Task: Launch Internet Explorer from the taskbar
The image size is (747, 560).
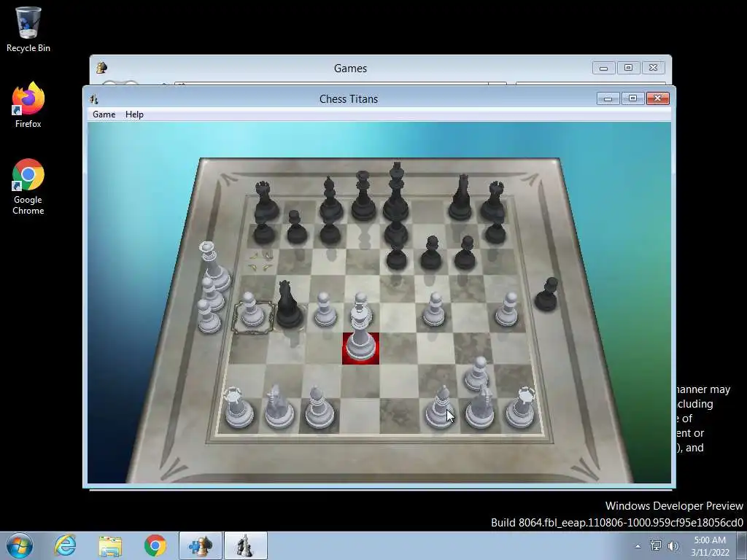Action: (x=65, y=545)
